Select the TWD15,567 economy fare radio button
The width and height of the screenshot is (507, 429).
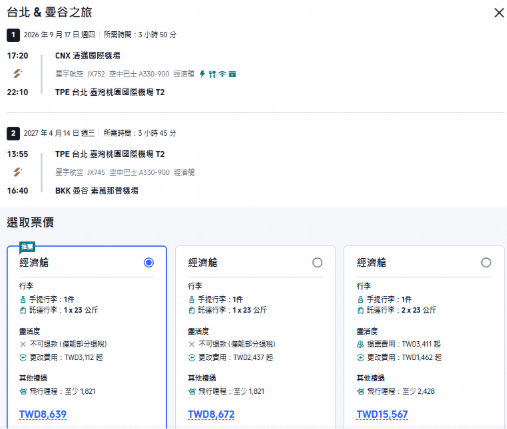tap(486, 263)
